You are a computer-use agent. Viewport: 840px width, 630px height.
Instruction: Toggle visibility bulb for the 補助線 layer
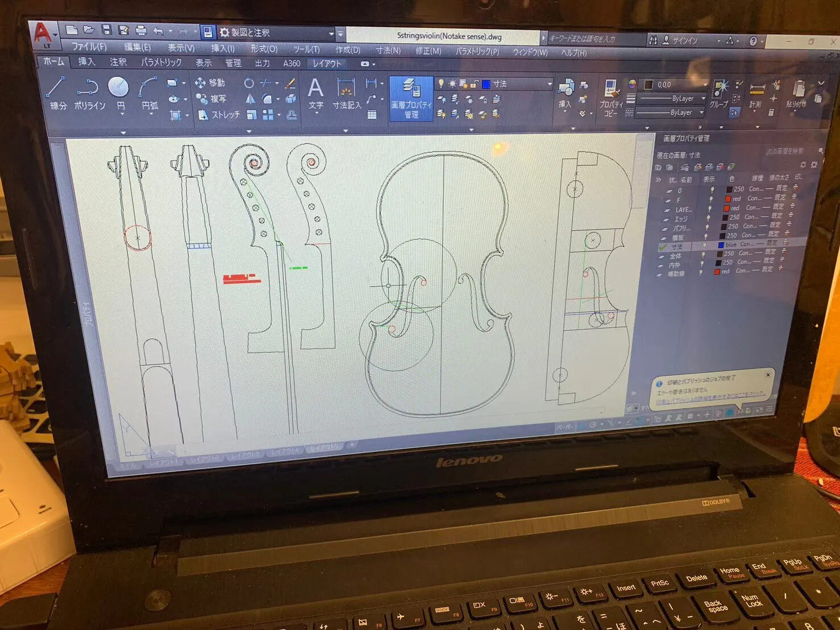701,273
